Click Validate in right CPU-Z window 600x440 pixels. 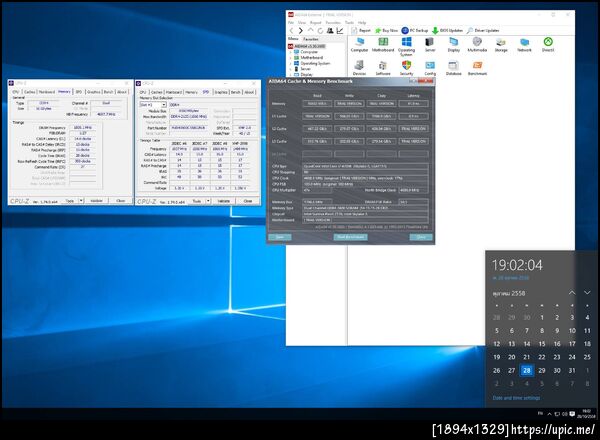coord(223,201)
